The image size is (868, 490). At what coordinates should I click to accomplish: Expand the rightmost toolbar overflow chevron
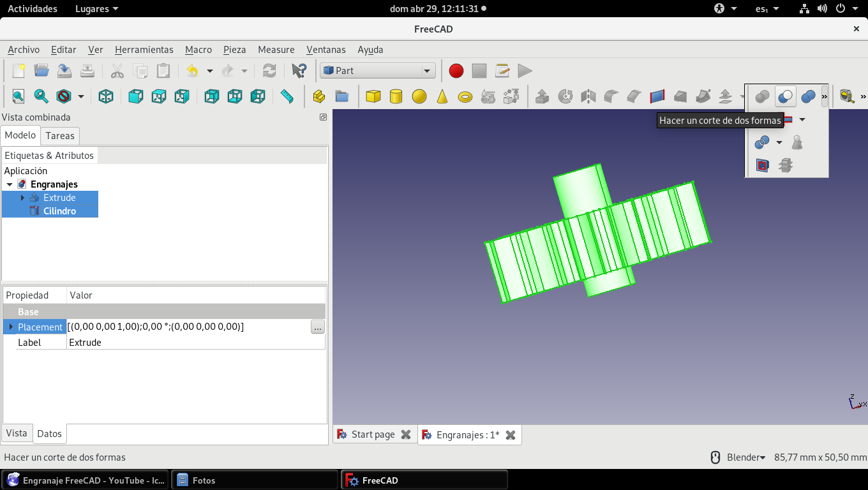pos(863,96)
